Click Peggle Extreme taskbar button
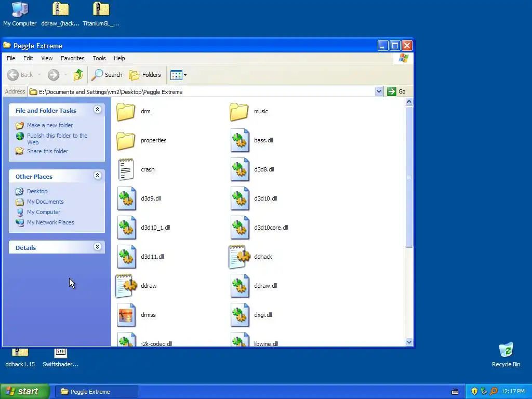532x399 pixels. [x=96, y=392]
